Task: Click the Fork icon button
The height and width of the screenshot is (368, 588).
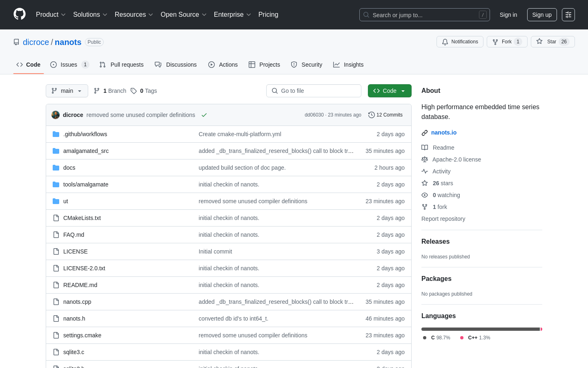Action: (495, 42)
